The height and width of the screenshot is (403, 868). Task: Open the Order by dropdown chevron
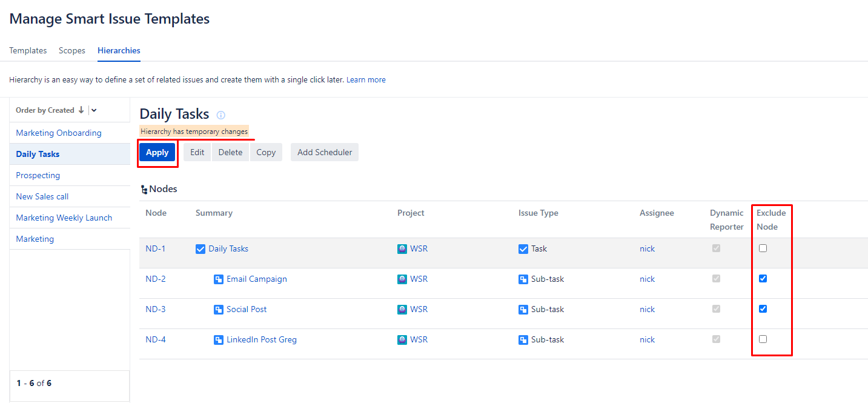coord(94,110)
